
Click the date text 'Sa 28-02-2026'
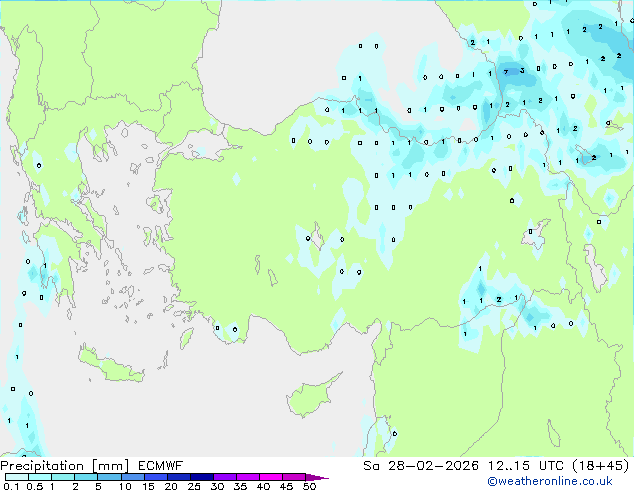pyautogui.click(x=421, y=466)
